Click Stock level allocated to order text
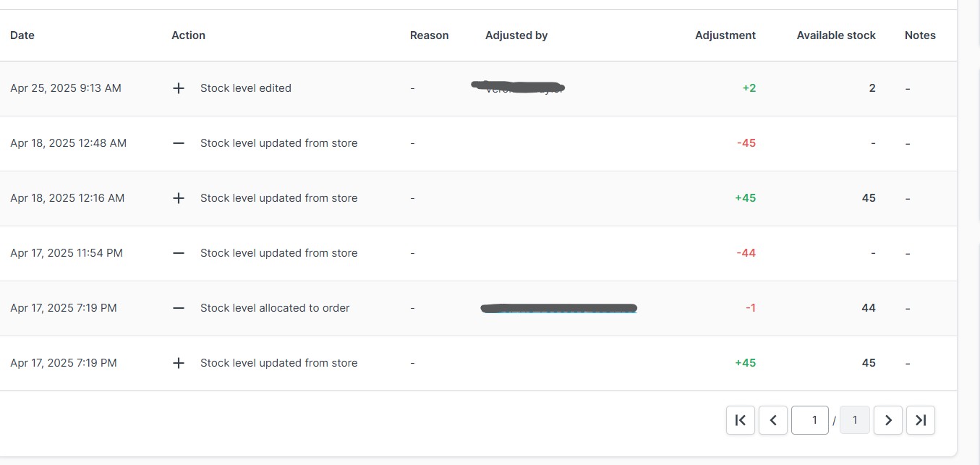980x465 pixels. coord(275,308)
